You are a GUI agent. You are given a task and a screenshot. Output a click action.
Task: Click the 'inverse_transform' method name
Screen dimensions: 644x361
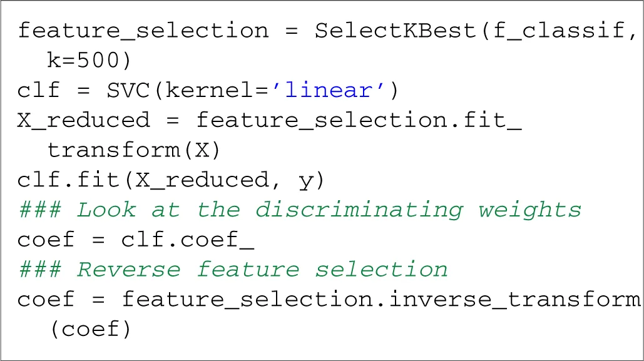point(514,300)
